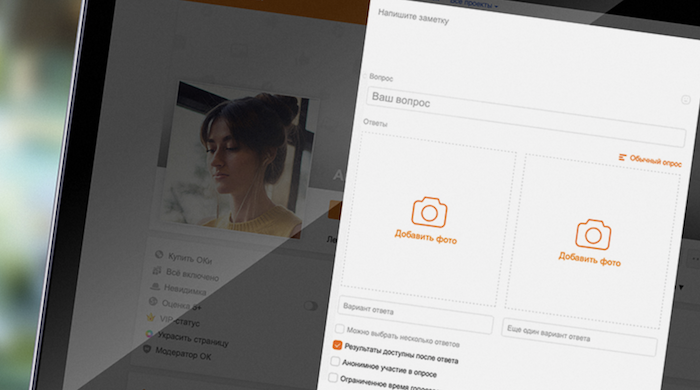This screenshot has height=390, width=700.
Task: Click the Вариант ответа input field
Action: tap(416, 314)
